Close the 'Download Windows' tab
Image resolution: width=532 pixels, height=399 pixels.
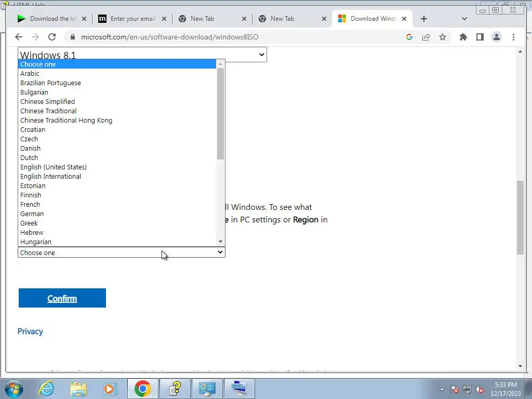pos(404,19)
